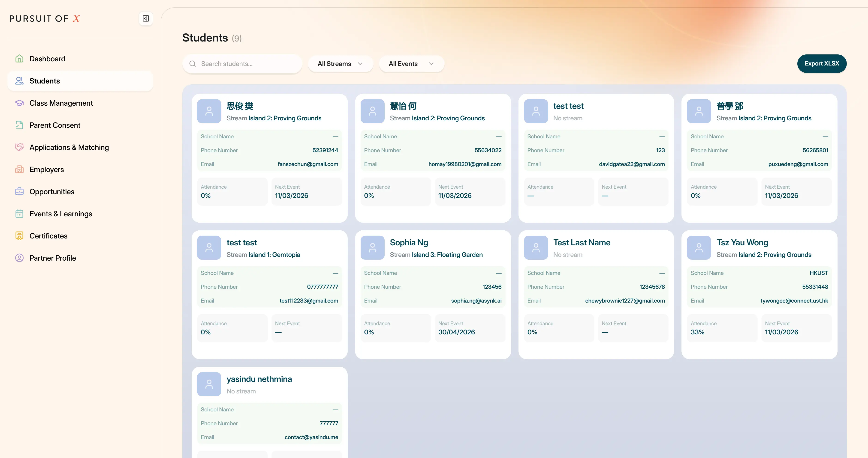Click the Parent Consent document icon
This screenshot has height=458, width=868.
[x=20, y=125]
